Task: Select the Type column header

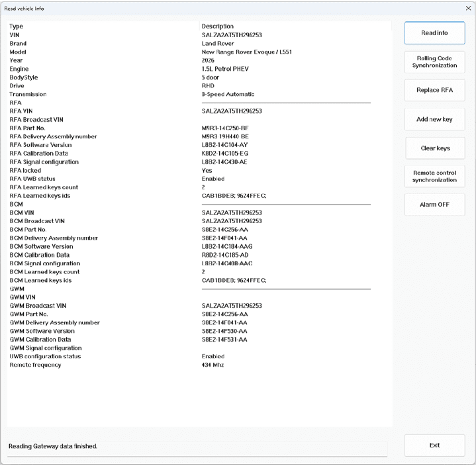Action: pyautogui.click(x=16, y=26)
